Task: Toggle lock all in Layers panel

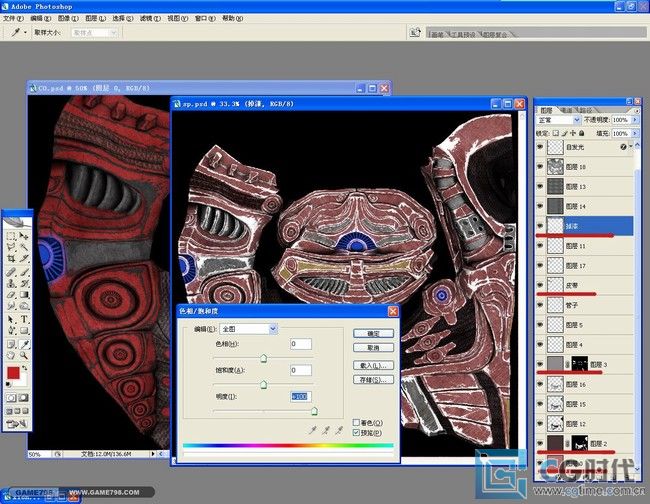Action: [x=582, y=133]
